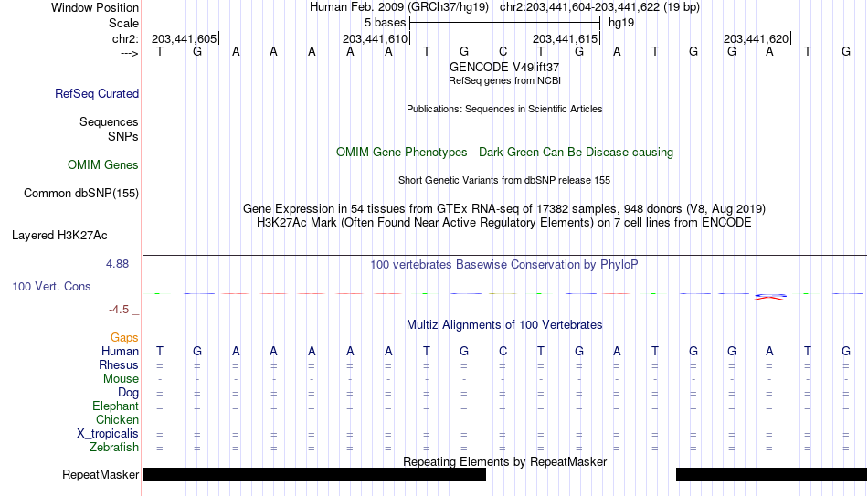Select the Gaps label in Multiz alignment
Viewport: 868px width, 496px height.
124,338
